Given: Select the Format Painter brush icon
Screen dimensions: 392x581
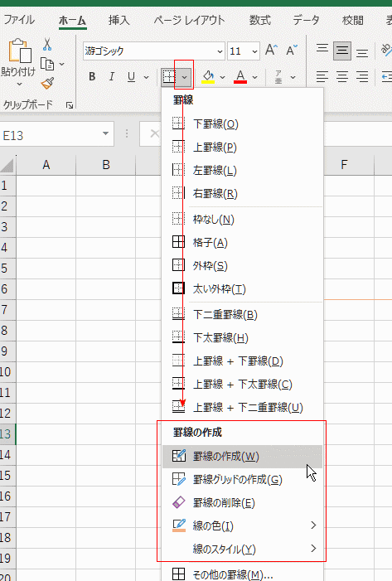Looking at the screenshot, I should pos(47,84).
